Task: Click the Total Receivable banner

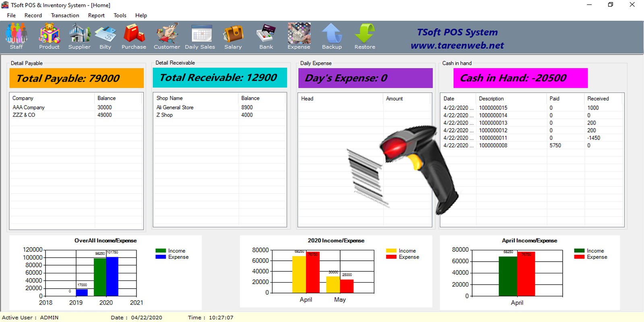Action: [x=220, y=78]
